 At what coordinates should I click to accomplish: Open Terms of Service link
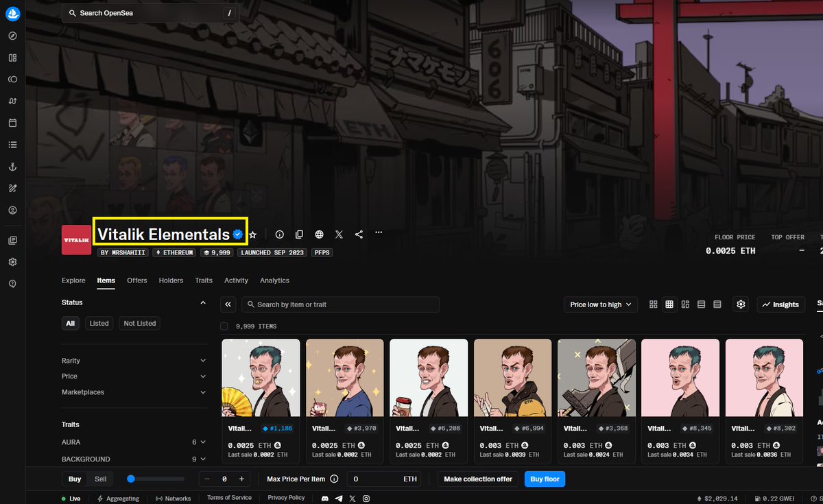[x=229, y=498]
